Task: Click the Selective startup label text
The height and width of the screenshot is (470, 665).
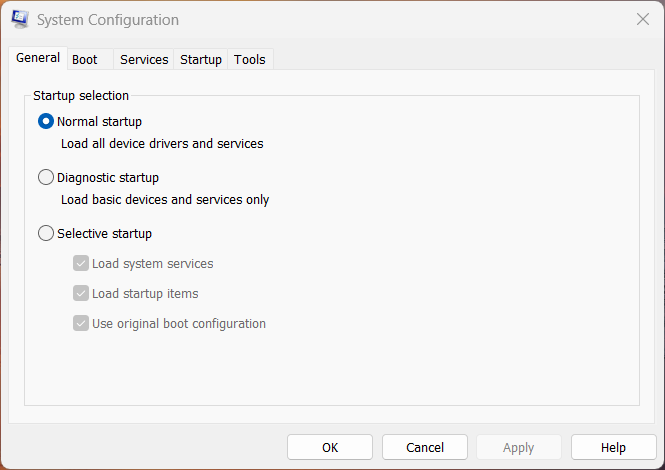Action: pyautogui.click(x=104, y=234)
